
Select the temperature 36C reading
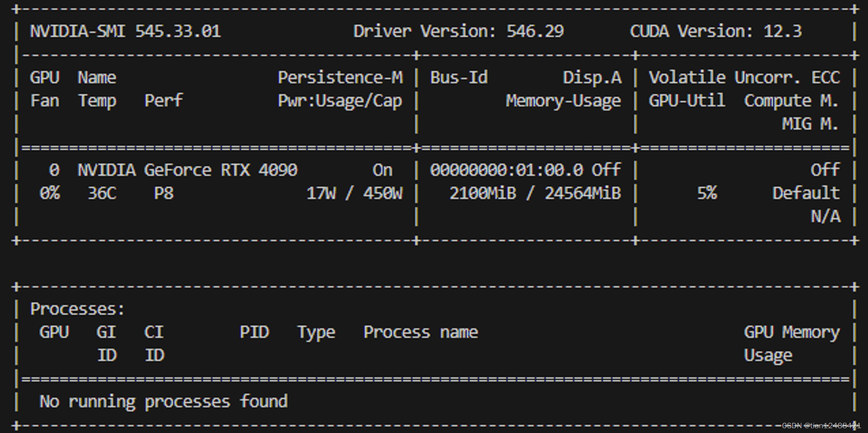point(102,193)
